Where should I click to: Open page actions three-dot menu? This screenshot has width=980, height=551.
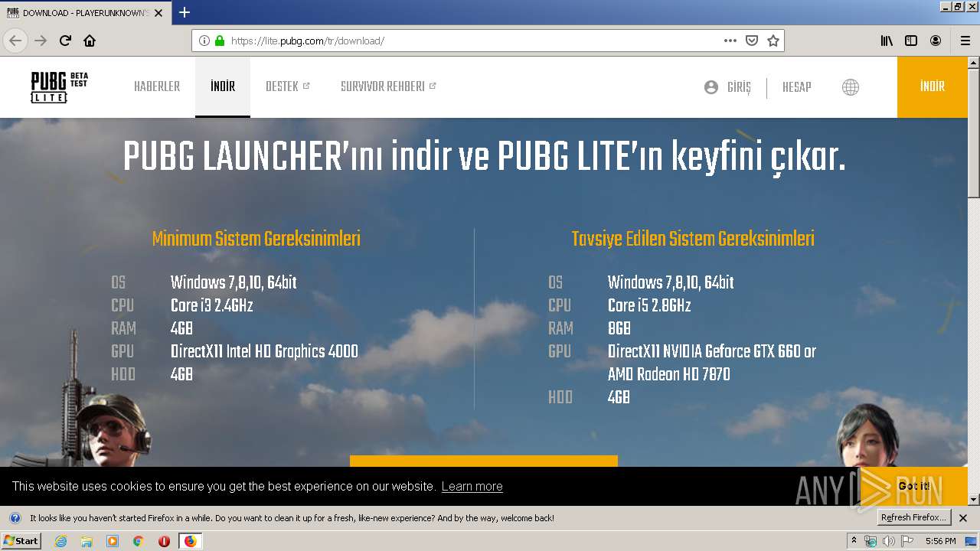point(730,41)
